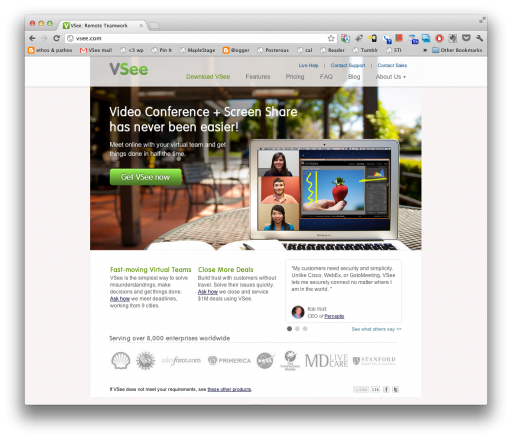Click the blue speech bubble extension icon

pyautogui.click(x=387, y=39)
